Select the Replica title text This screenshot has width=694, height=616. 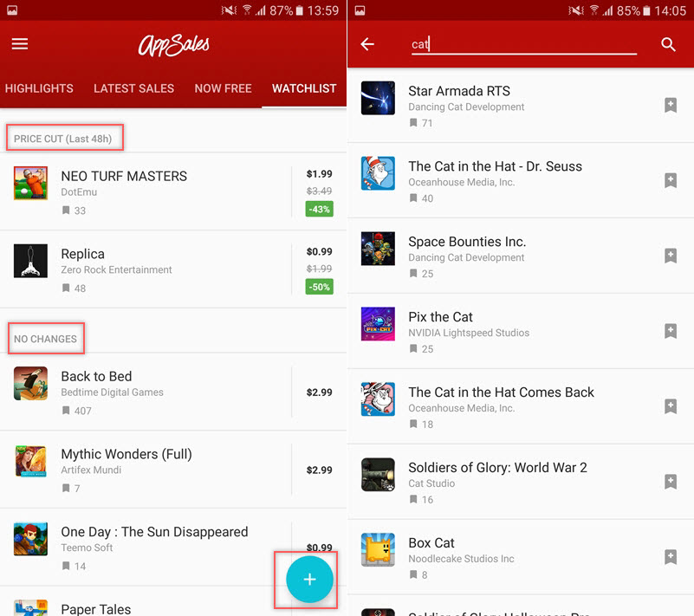83,254
